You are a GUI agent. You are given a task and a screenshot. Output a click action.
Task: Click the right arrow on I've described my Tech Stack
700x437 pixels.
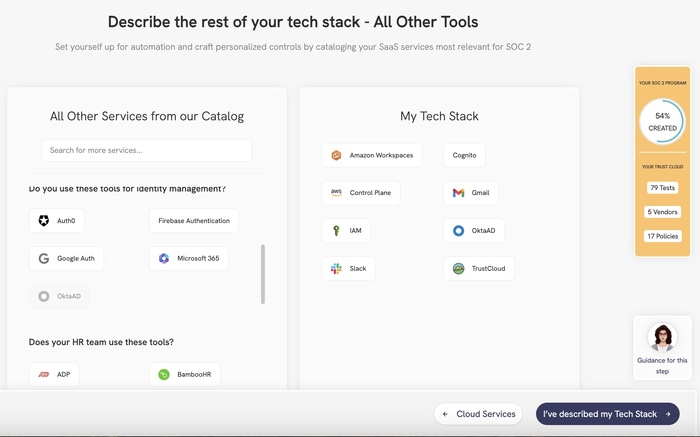click(668, 414)
